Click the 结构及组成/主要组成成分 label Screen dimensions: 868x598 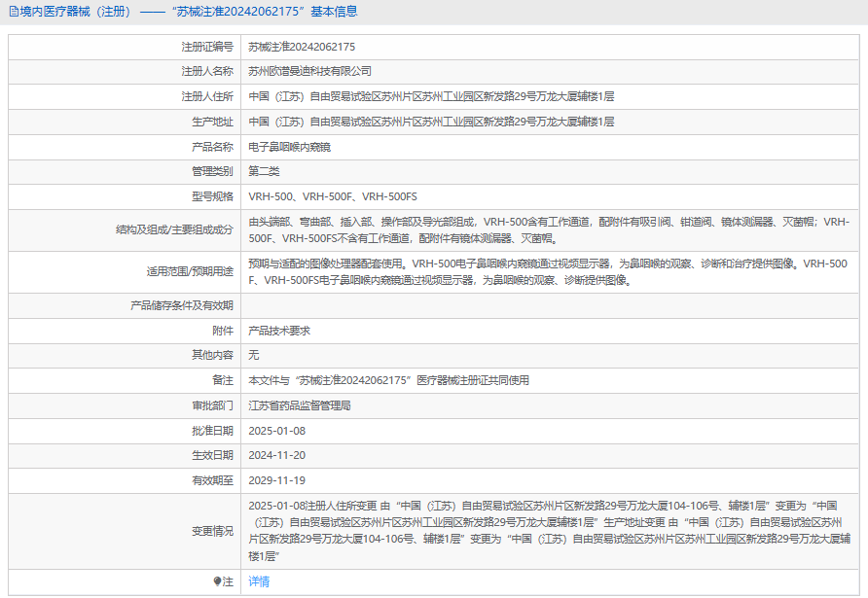tap(174, 229)
